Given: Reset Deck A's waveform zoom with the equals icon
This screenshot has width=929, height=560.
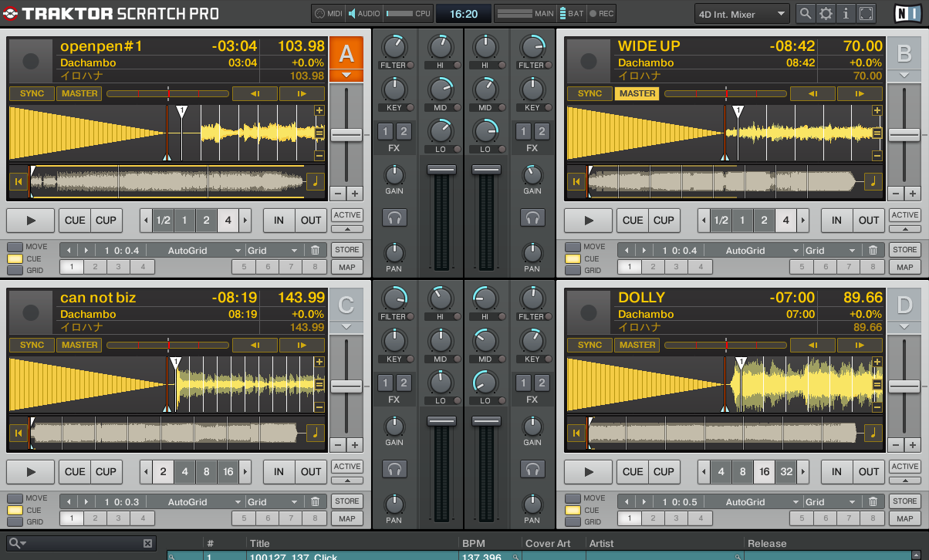Looking at the screenshot, I should (x=319, y=133).
